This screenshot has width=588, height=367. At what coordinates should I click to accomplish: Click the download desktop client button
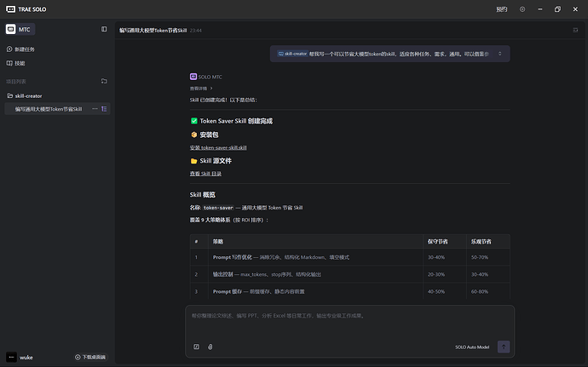[90, 357]
